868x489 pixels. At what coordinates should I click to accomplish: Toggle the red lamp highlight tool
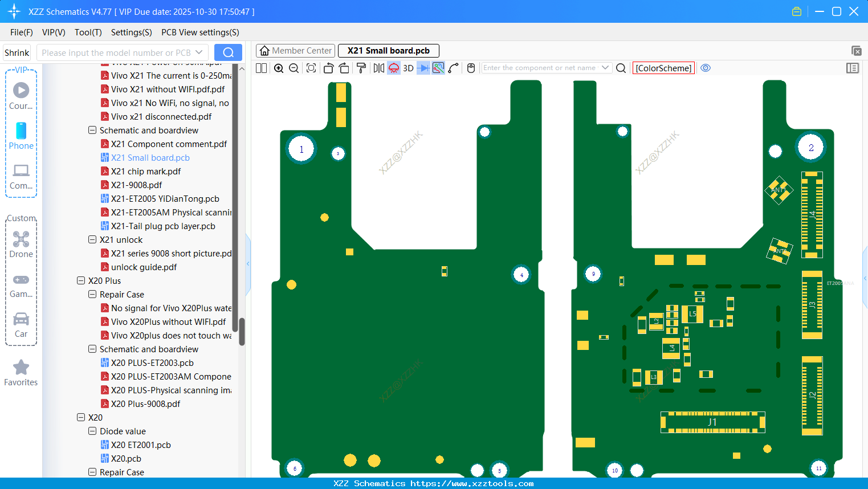point(393,68)
